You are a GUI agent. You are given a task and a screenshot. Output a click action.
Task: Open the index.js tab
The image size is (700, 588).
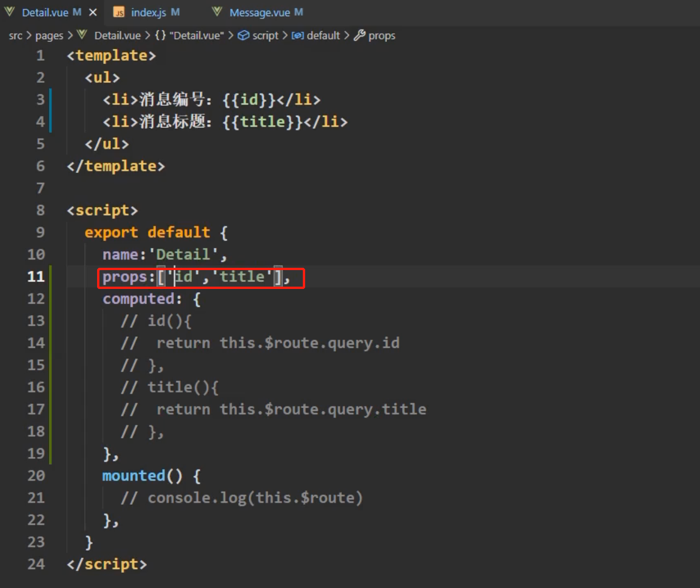click(x=148, y=12)
